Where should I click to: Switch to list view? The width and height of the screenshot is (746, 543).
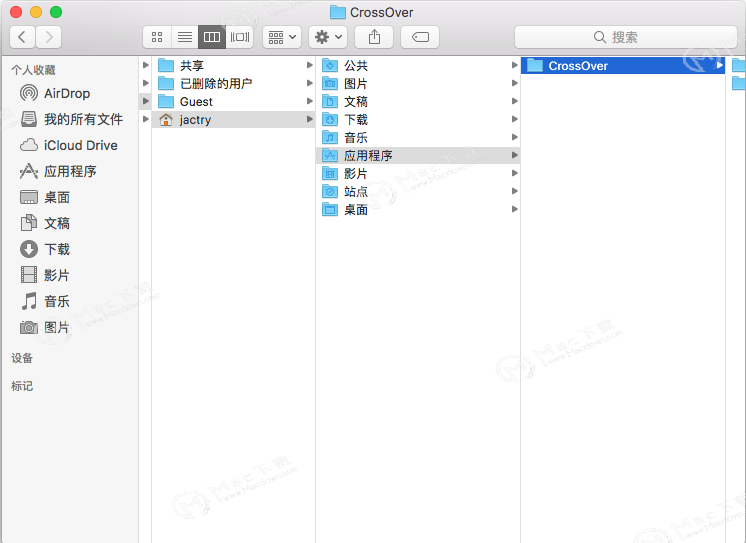tap(185, 37)
